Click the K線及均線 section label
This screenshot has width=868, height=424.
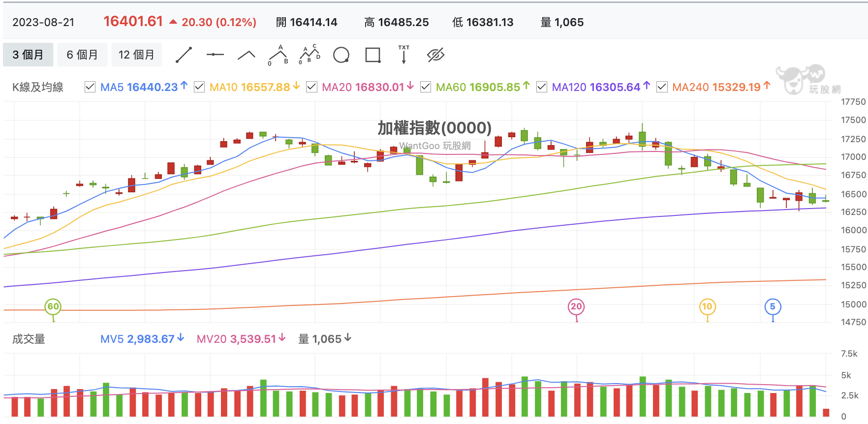click(x=38, y=87)
